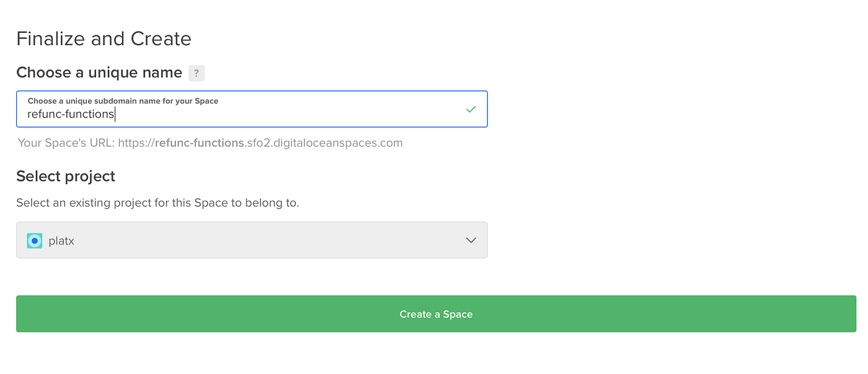Click the question mark beside Choose a unique name
The image size is (868, 374).
pos(197,73)
